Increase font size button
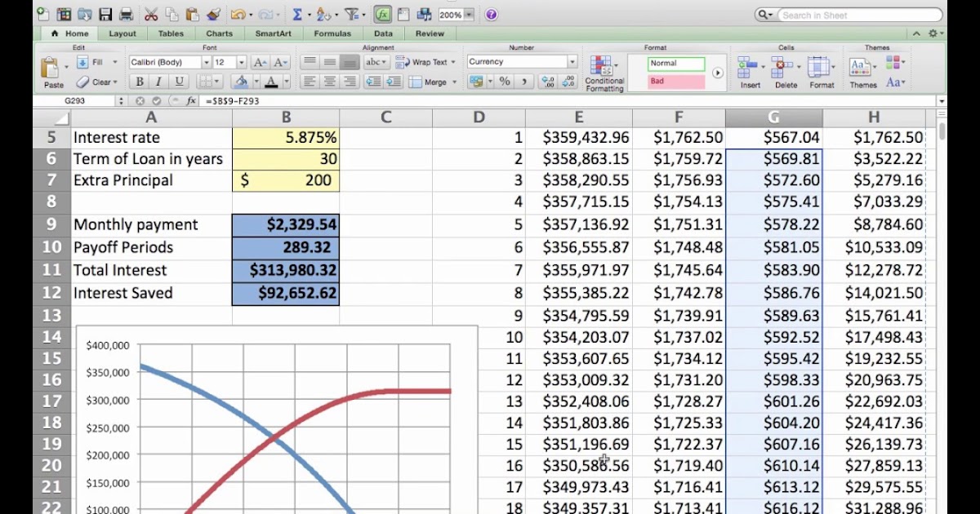980x514 pixels. (x=261, y=62)
